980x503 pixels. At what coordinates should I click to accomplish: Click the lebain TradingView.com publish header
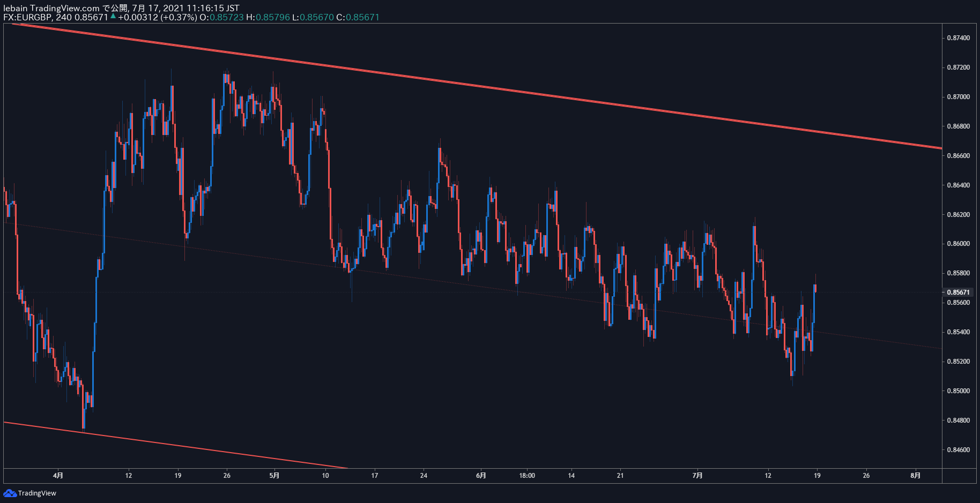click(x=121, y=8)
